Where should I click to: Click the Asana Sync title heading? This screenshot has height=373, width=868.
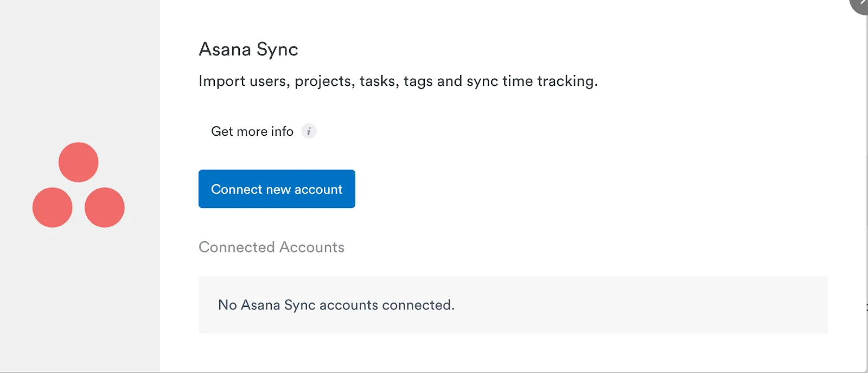click(x=248, y=49)
